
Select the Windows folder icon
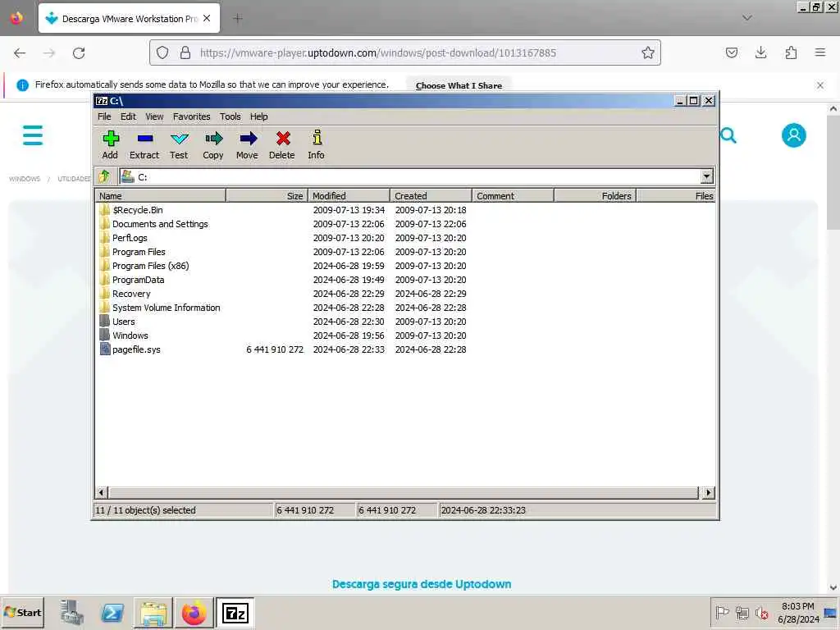coord(104,336)
